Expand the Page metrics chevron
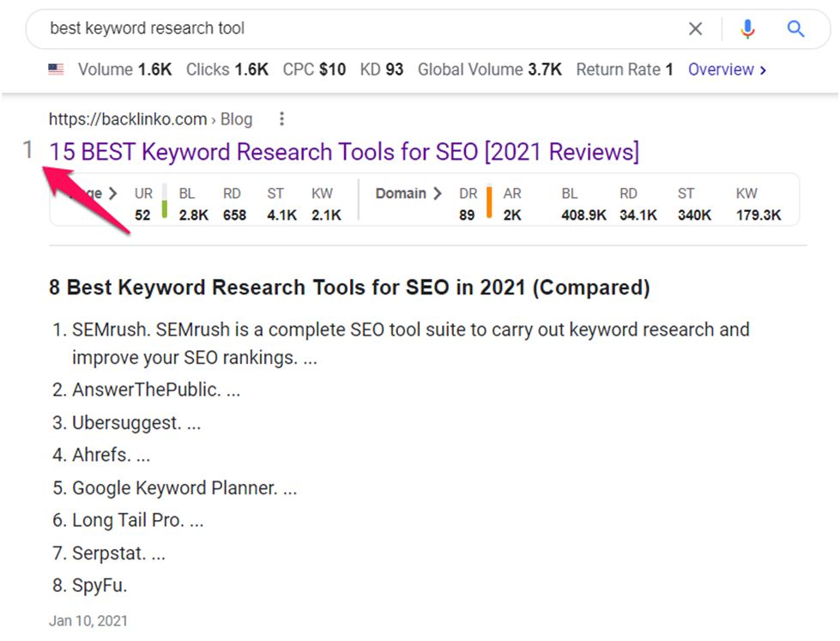This screenshot has width=840, height=641. (x=112, y=193)
